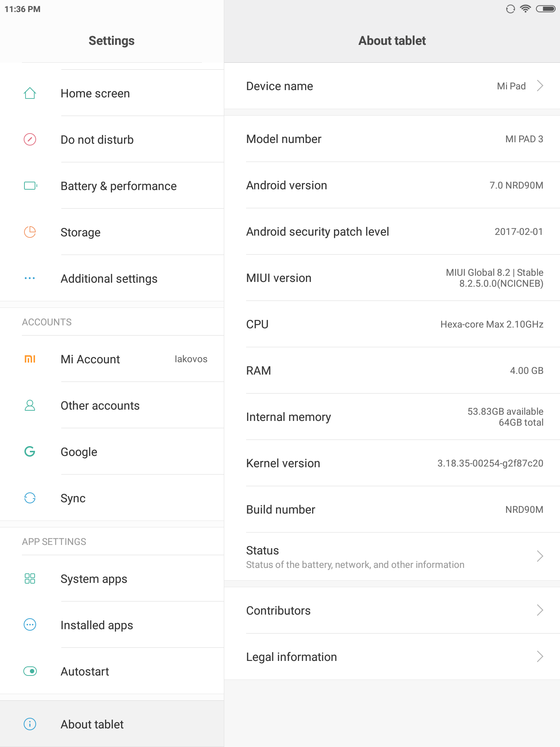This screenshot has height=747, width=560.
Task: Expand Device name chevron arrow
Action: (x=540, y=86)
